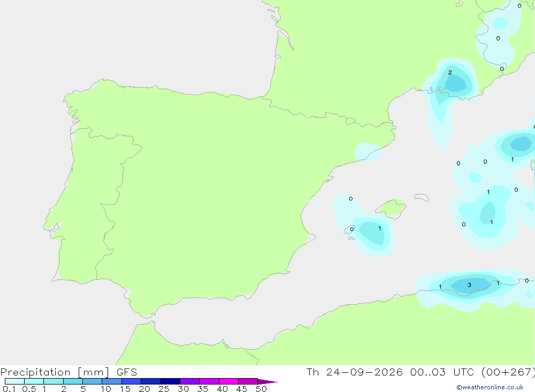The width and height of the screenshot is (535, 392).
Task: Pick the 20–25 mm legend swatch
Action: click(151, 381)
